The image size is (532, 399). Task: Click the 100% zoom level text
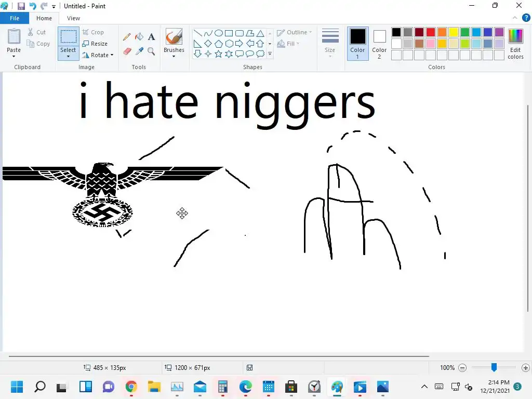pyautogui.click(x=447, y=368)
